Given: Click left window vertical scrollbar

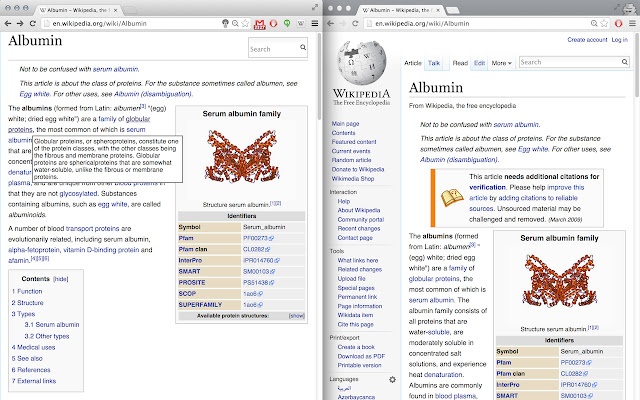Looking at the screenshot, I should (x=320, y=78).
